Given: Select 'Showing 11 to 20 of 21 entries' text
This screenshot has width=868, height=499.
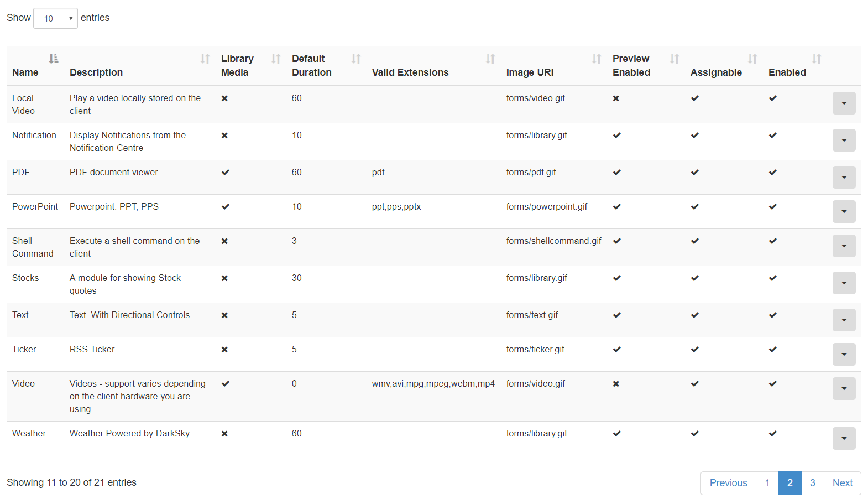Looking at the screenshot, I should click(71, 482).
